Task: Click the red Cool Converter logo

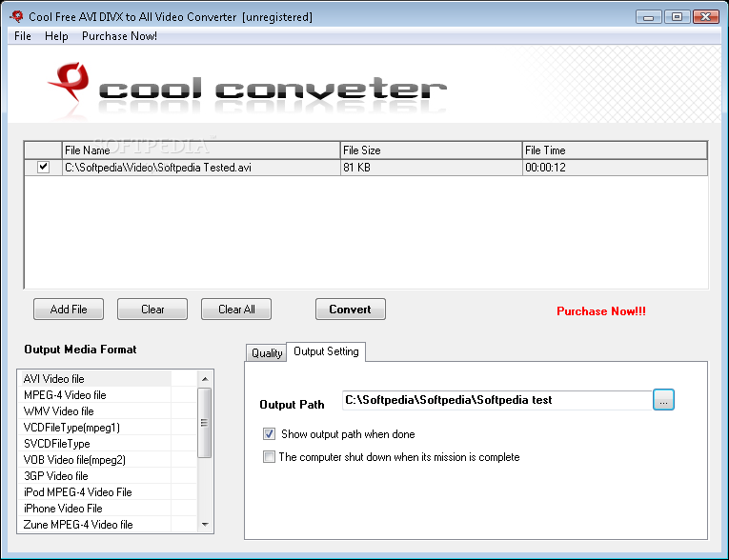Action: pyautogui.click(x=70, y=82)
